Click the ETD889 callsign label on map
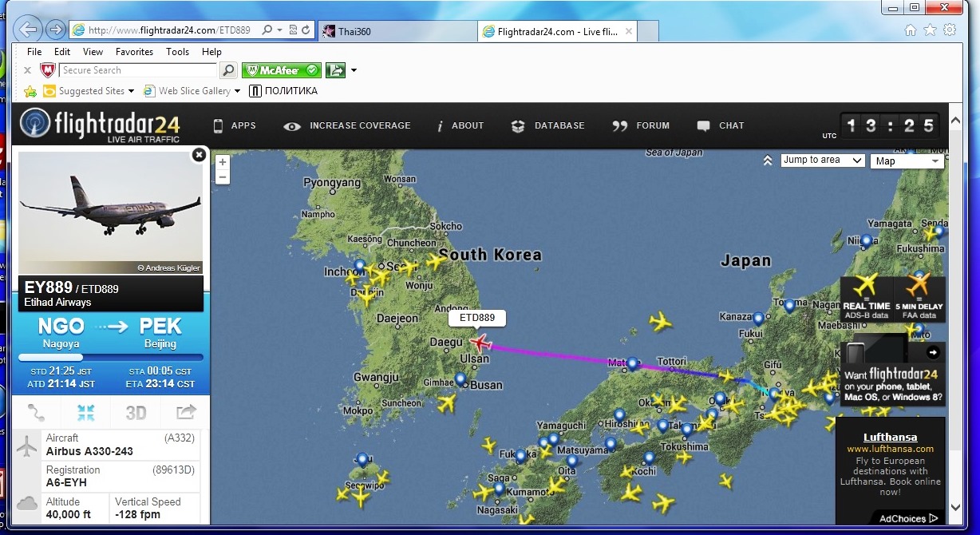 coord(477,318)
